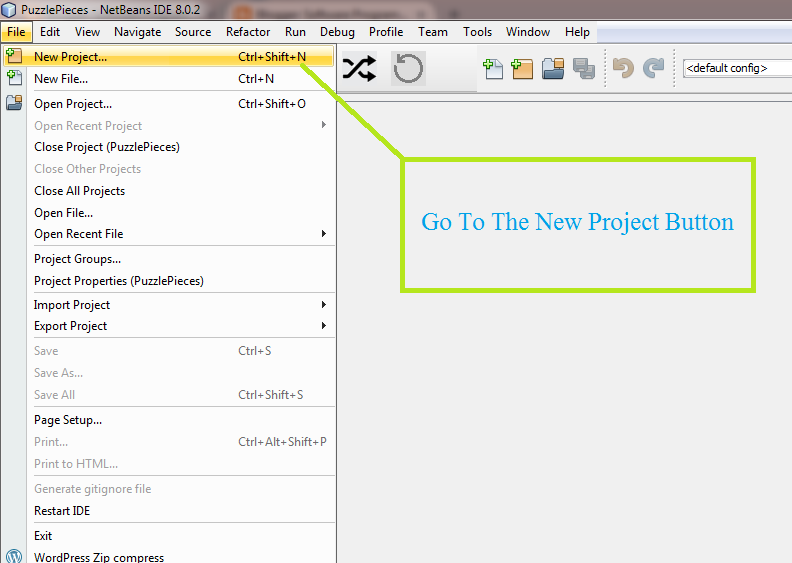Screen dimensions: 792x563
Task: Open the Profile menu
Action: 386,32
